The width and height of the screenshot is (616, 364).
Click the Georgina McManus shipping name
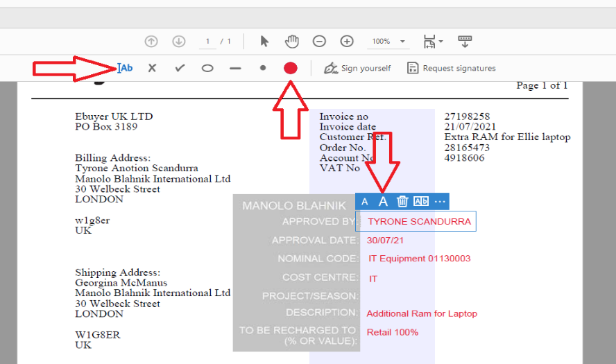[x=121, y=283]
